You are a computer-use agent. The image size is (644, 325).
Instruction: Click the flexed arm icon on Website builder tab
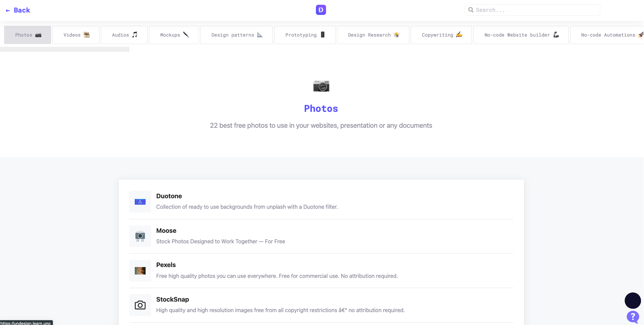556,35
